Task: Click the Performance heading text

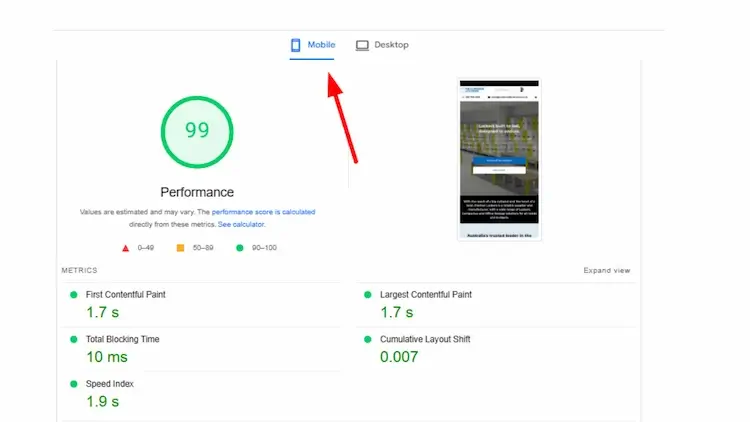Action: [x=197, y=192]
